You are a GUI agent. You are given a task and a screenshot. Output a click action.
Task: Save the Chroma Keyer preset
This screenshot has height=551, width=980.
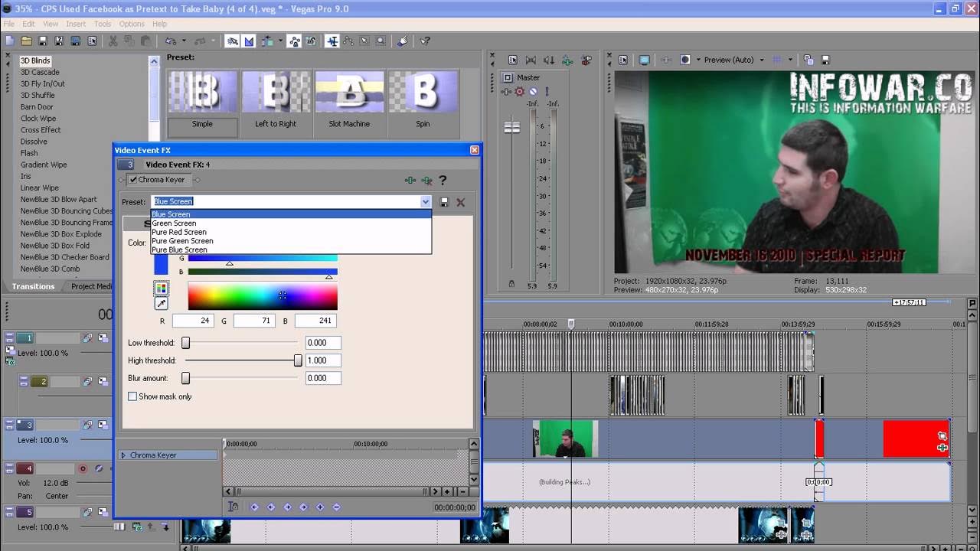[x=444, y=202]
